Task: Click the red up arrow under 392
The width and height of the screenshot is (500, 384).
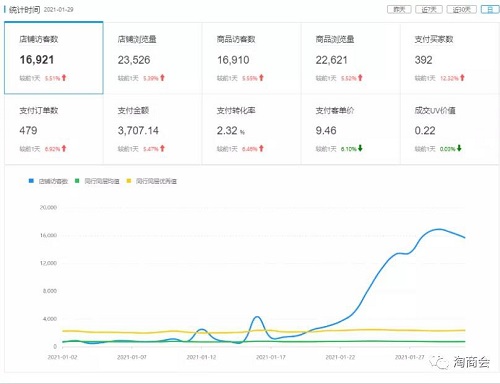Action: pos(462,78)
